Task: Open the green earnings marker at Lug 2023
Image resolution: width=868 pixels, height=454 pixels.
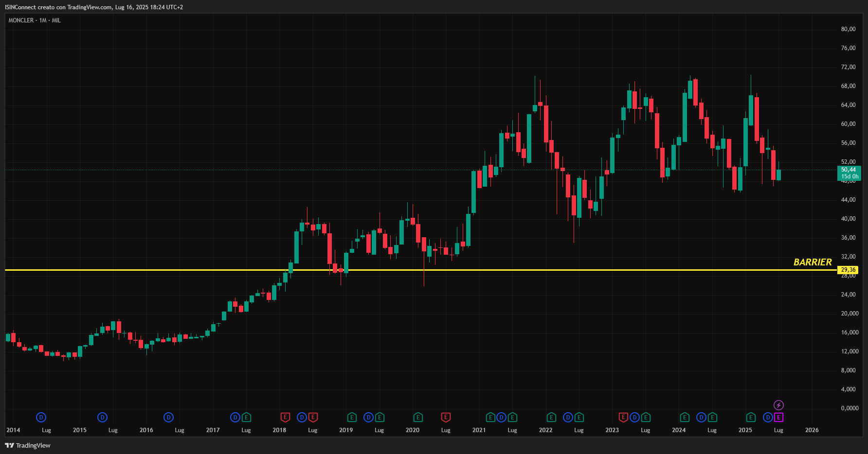Action: (x=646, y=417)
